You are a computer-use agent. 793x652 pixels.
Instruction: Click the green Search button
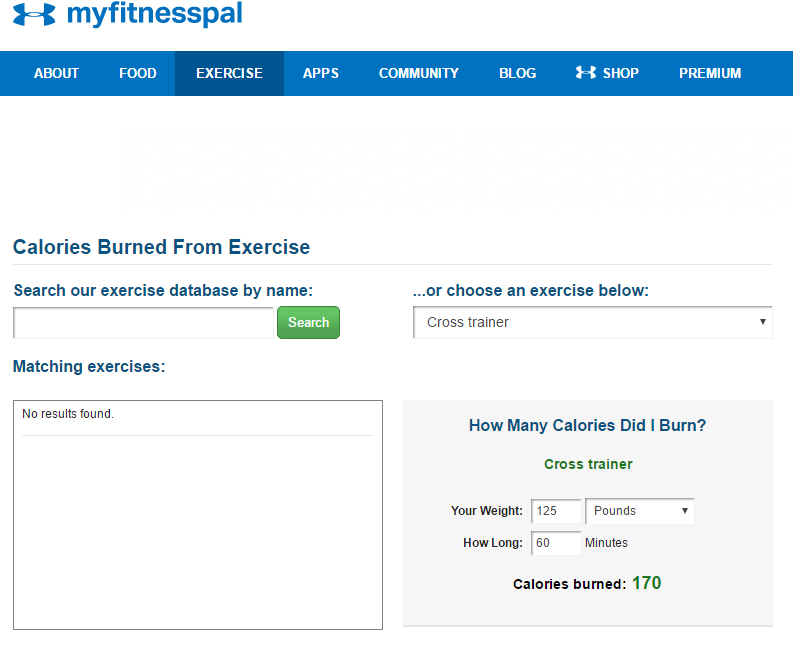click(309, 323)
